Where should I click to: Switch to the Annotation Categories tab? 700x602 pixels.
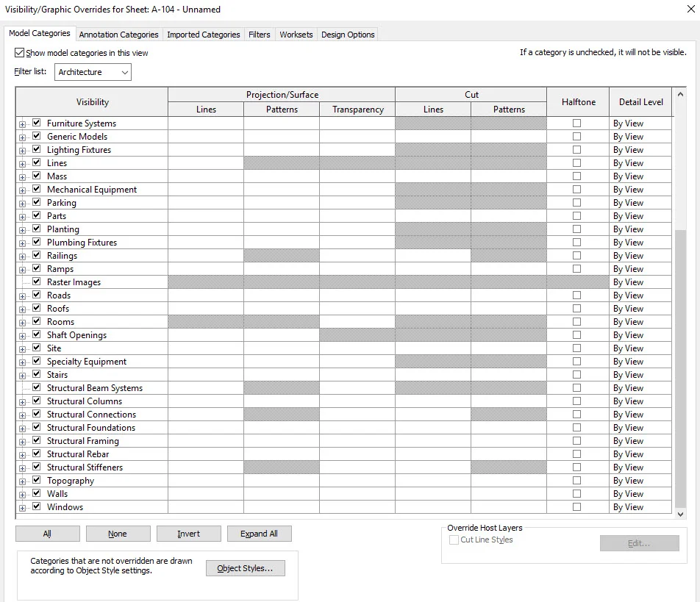(x=118, y=35)
